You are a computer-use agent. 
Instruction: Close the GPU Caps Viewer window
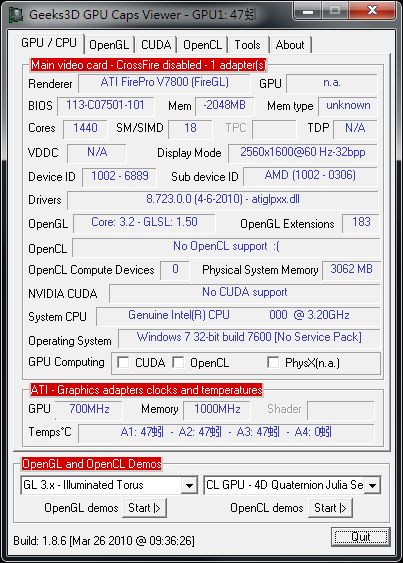click(x=372, y=11)
